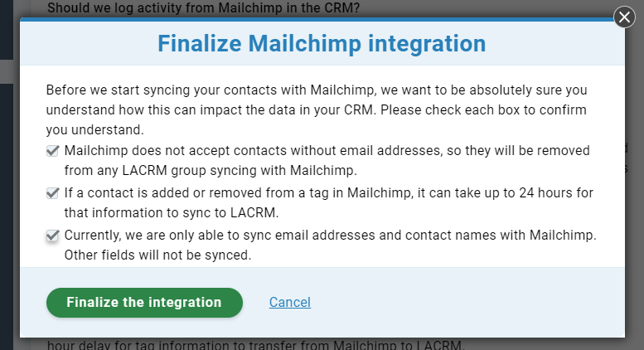Click the 'Other fields will not be synced' line
This screenshot has width=644, height=350.
pos(157,255)
